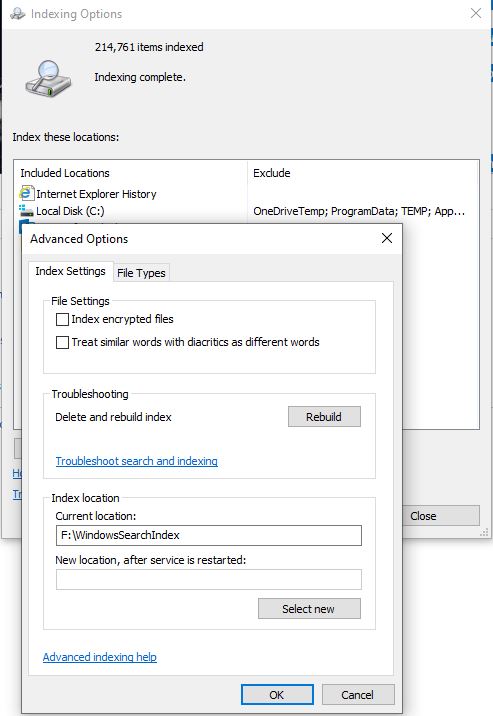The image size is (493, 716).
Task: Select the Local Disk (C:) drive icon
Action: coord(26,211)
